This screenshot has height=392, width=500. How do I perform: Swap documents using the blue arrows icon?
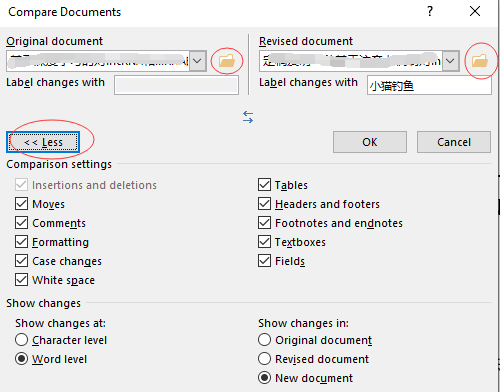coord(248,117)
